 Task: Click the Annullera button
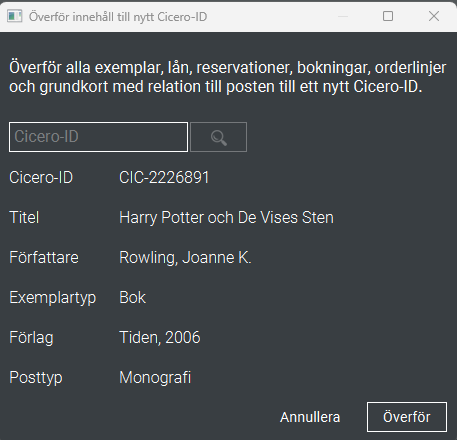(310, 417)
